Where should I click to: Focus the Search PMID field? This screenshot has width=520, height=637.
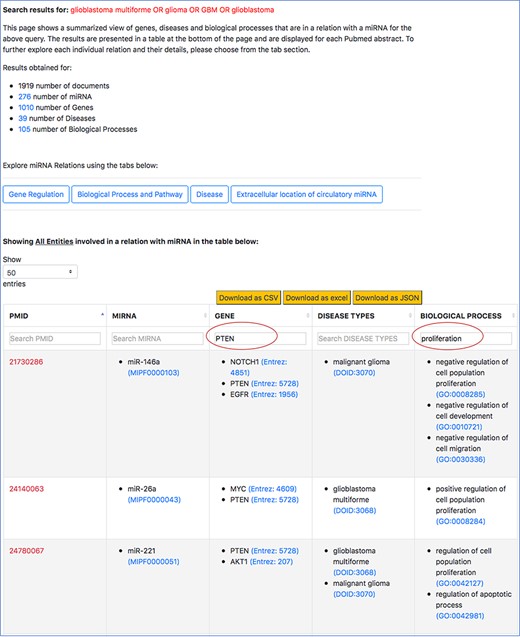tap(55, 338)
